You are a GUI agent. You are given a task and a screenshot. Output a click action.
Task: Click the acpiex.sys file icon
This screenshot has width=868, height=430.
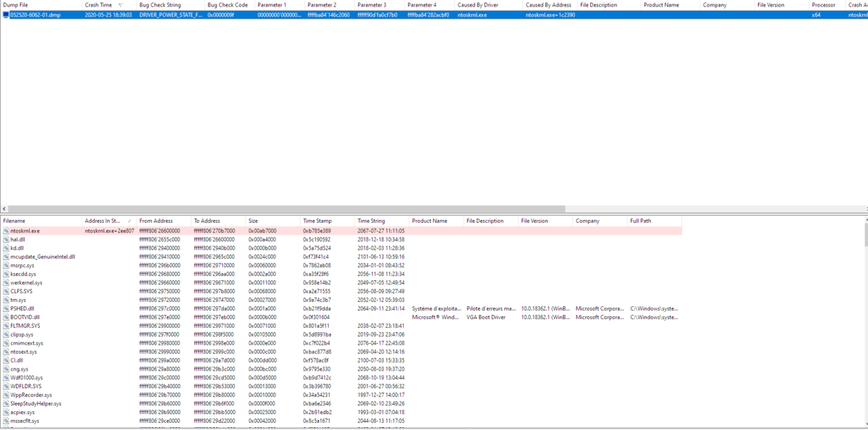tap(6, 412)
